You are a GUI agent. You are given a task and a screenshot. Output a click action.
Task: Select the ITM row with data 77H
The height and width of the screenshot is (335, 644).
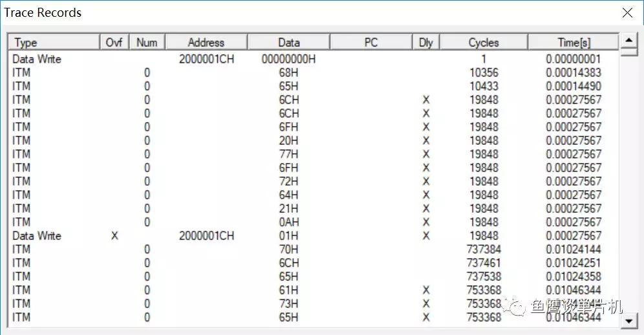[x=314, y=154]
